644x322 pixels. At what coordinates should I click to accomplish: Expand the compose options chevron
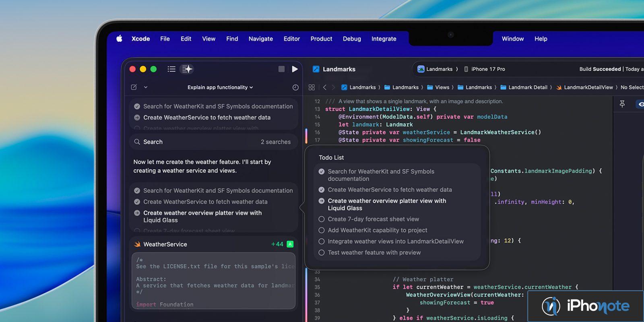146,87
